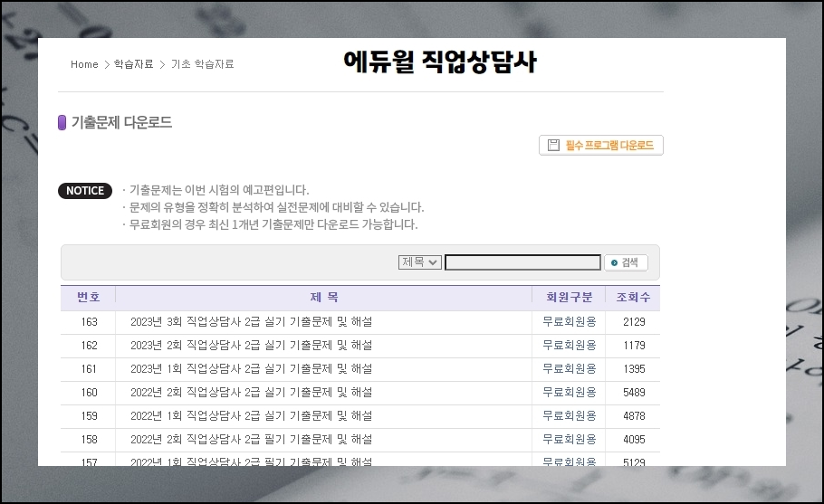Click the 제 목 column header
This screenshot has width=824, height=504.
click(x=324, y=297)
